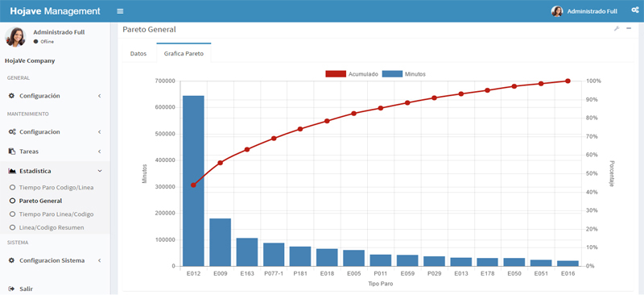The image size is (644, 295).
Task: Select Linea/Codigo Resumen circle
Action: 12,227
